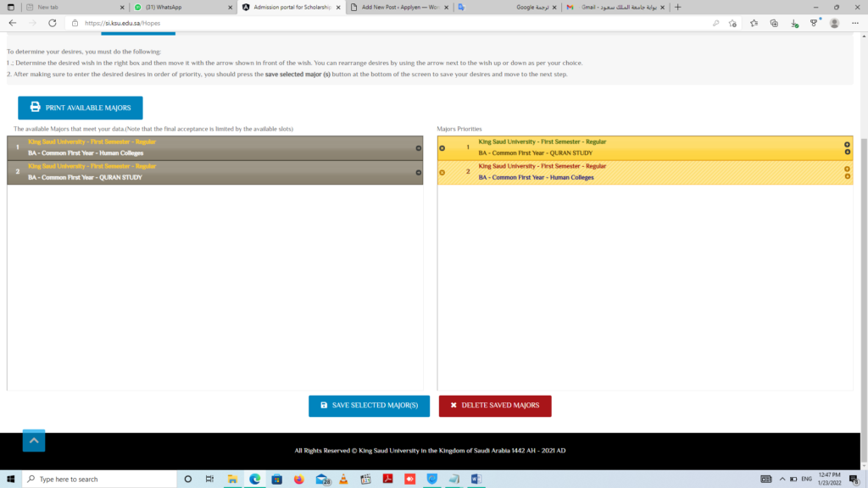
Task: Close the WhatsApp tab
Action: [x=231, y=7]
